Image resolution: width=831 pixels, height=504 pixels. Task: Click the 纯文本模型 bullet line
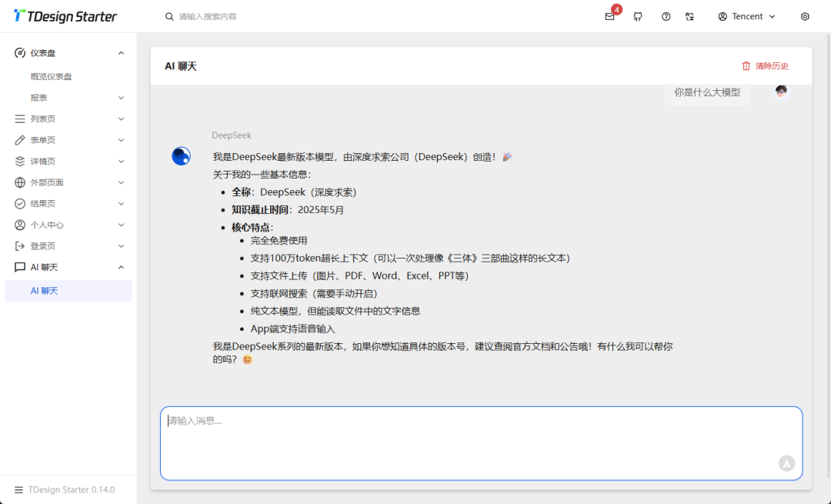pyautogui.click(x=335, y=311)
